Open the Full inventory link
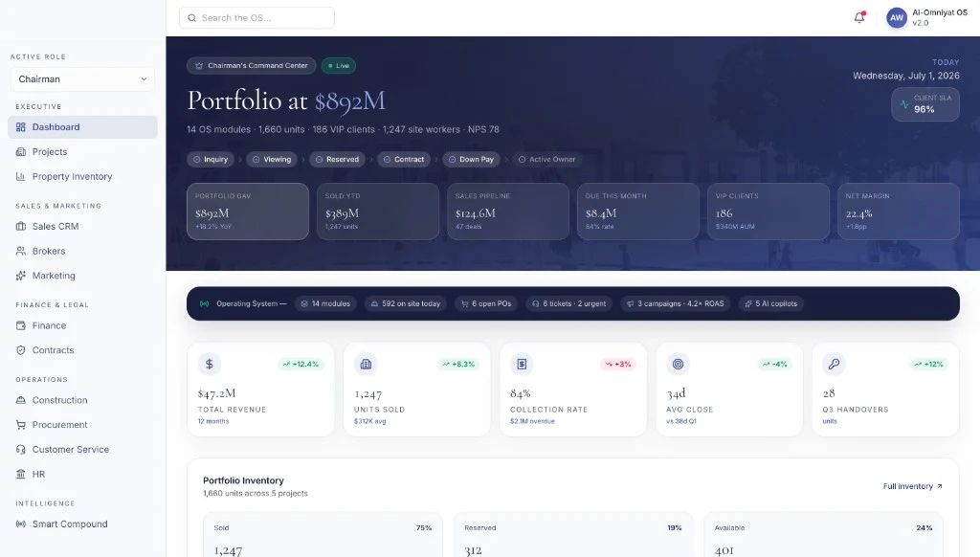This screenshot has height=557, width=980. tap(912, 486)
